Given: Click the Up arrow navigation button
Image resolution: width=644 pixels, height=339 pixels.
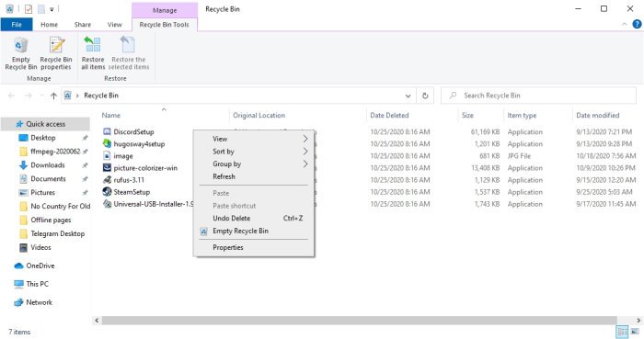Looking at the screenshot, I should click(x=53, y=96).
